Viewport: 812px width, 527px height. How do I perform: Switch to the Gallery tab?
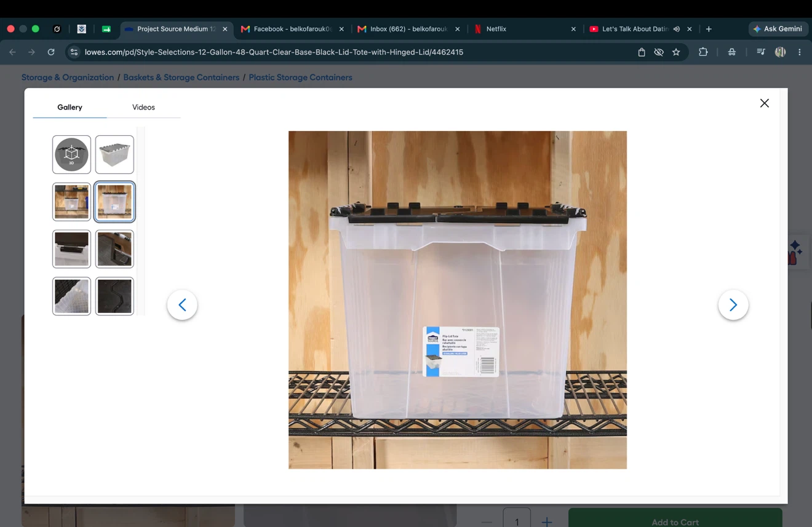(70, 107)
